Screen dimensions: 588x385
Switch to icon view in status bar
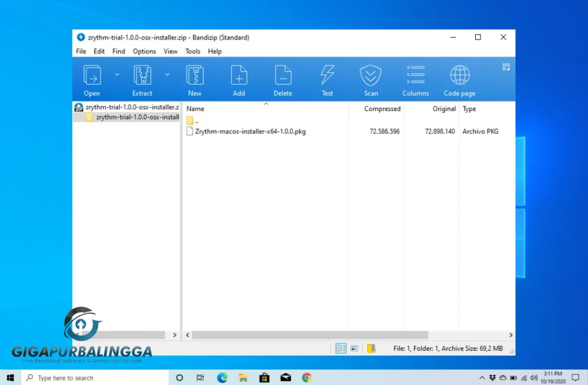(355, 348)
